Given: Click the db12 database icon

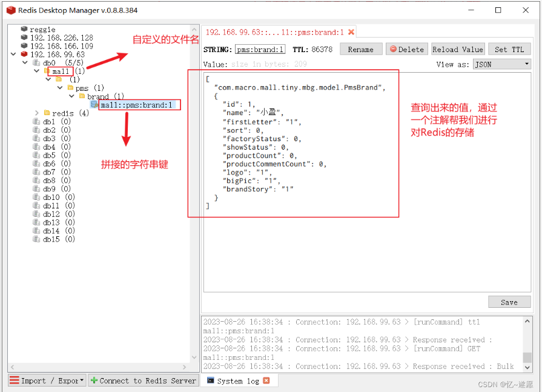Looking at the screenshot, I should (36, 214).
